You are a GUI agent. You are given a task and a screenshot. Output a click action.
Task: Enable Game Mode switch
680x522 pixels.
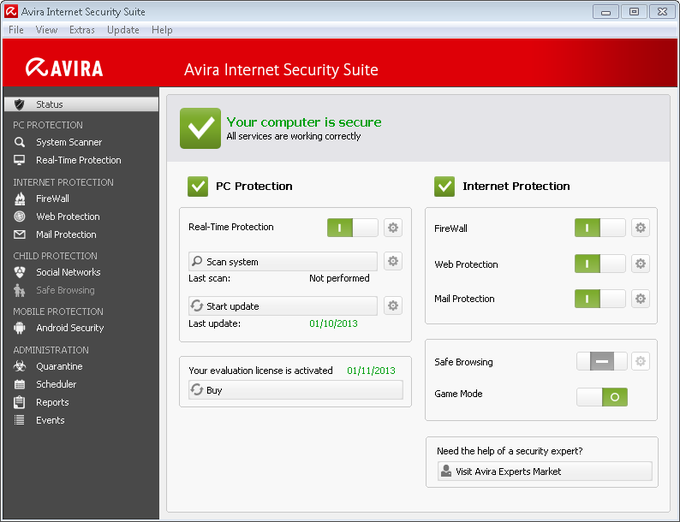[602, 397]
